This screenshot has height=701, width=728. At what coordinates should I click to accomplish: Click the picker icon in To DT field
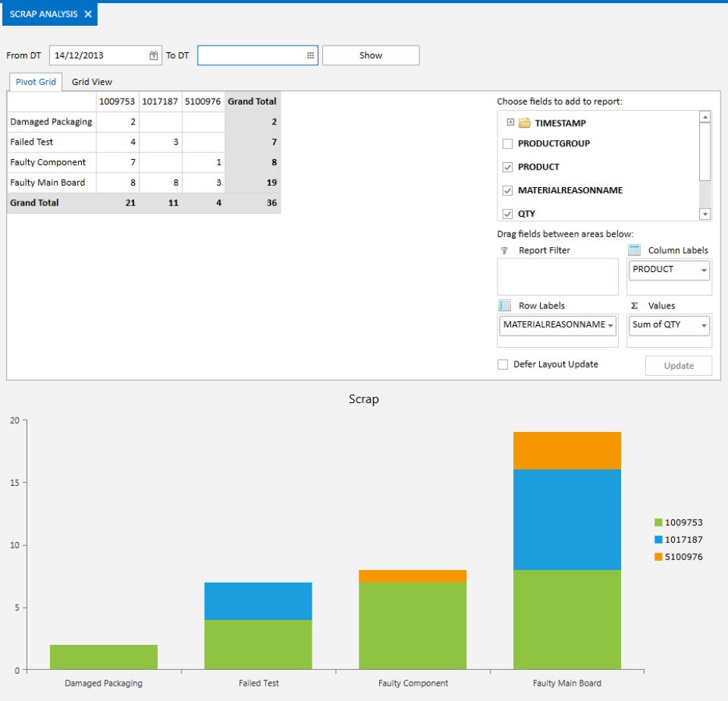pos(309,55)
